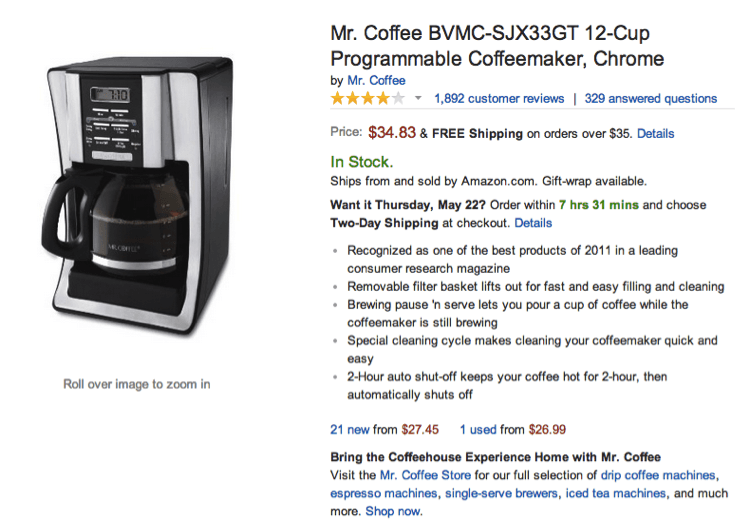Viewport: 750px width, 523px height.
Task: Visit the Mr. Coffee Store link
Action: (x=425, y=475)
